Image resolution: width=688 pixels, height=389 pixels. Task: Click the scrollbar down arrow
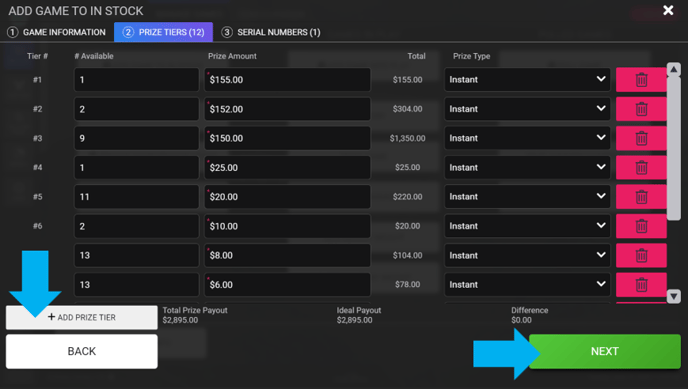pos(674,296)
